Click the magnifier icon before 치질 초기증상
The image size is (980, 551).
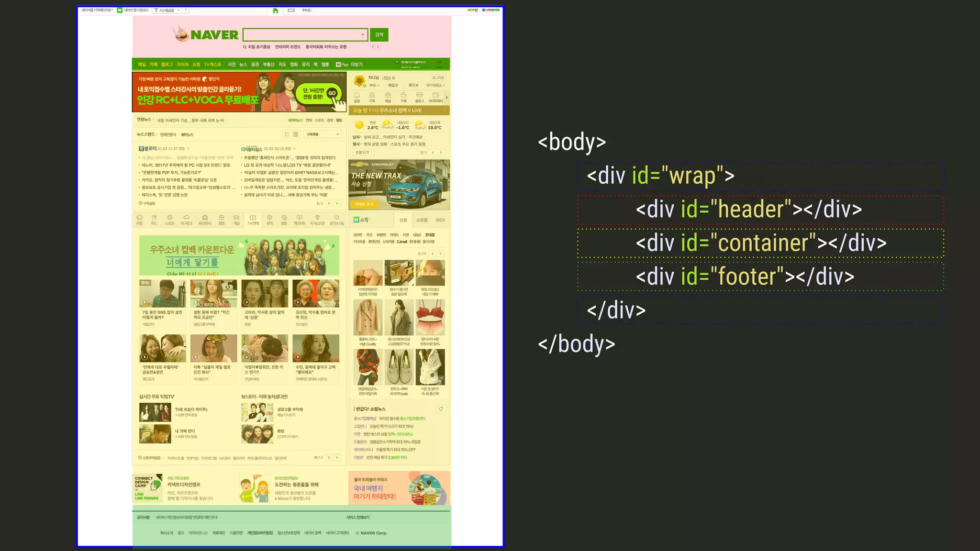tap(245, 47)
